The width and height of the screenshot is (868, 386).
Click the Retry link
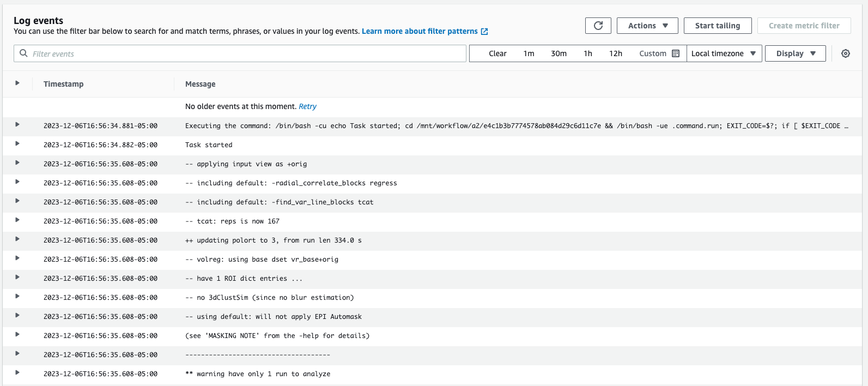pyautogui.click(x=307, y=106)
